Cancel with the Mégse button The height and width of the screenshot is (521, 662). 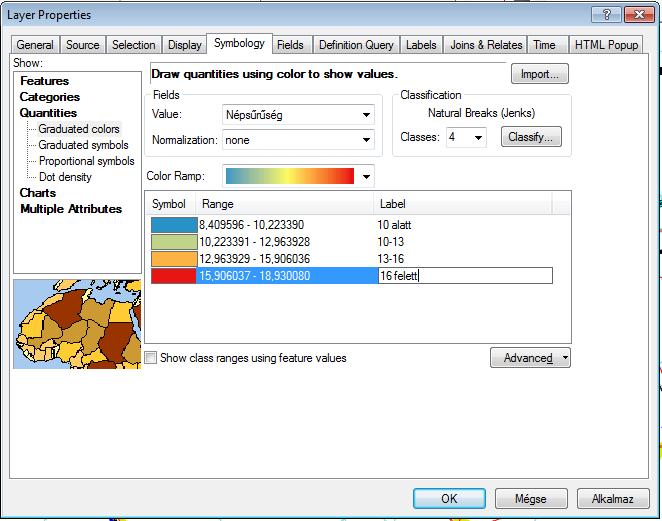[x=531, y=499]
